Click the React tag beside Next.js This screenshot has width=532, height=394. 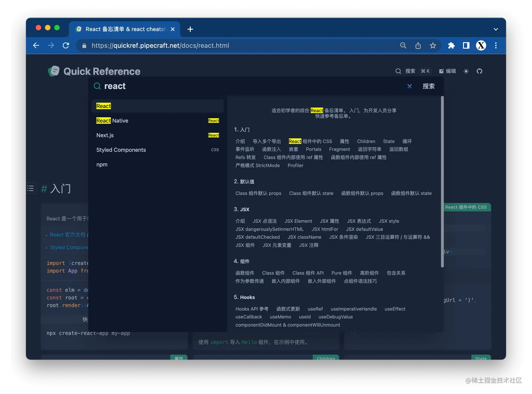click(214, 135)
